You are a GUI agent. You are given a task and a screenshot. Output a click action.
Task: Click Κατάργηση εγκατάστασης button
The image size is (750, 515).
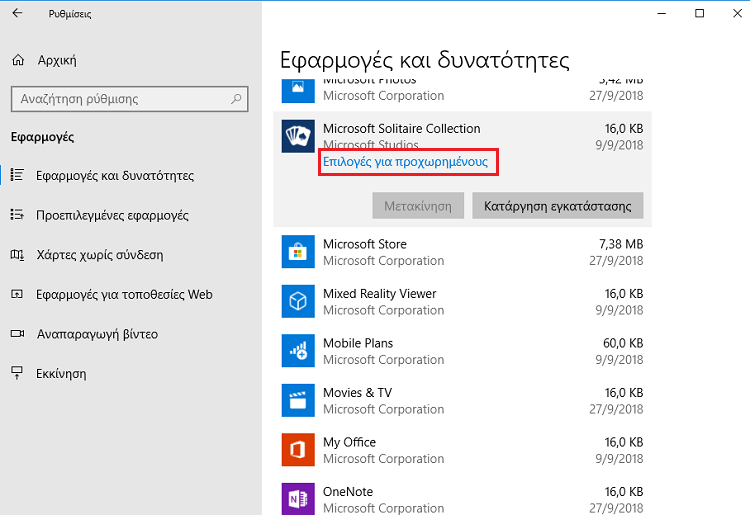pos(558,206)
